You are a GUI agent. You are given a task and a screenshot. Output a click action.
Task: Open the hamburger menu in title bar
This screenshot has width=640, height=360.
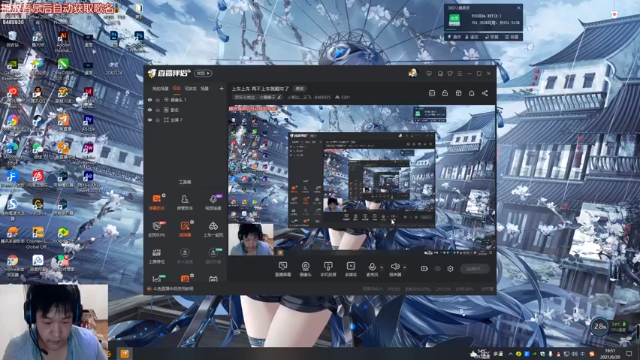point(460,73)
